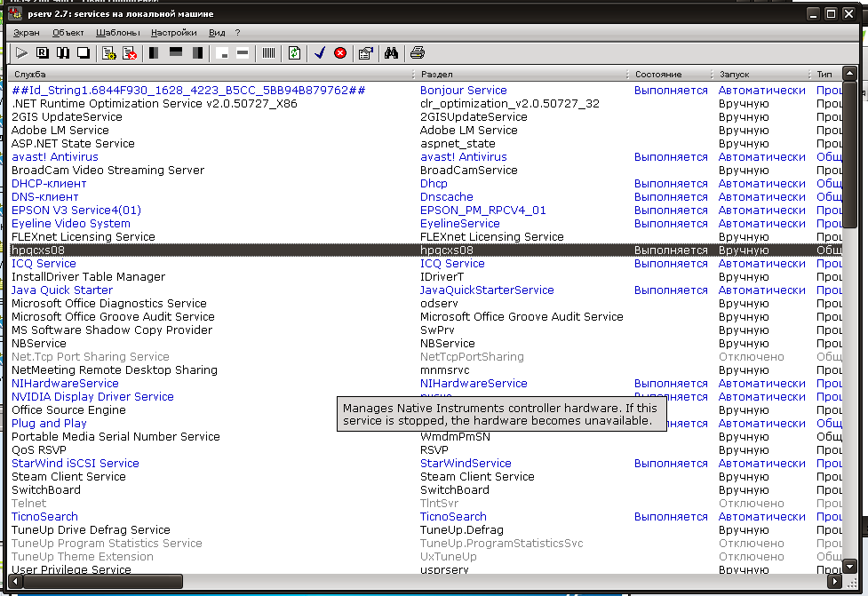Click the horizontal scrollbar thumb
Viewport: 868px width, 596px height.
point(103,581)
